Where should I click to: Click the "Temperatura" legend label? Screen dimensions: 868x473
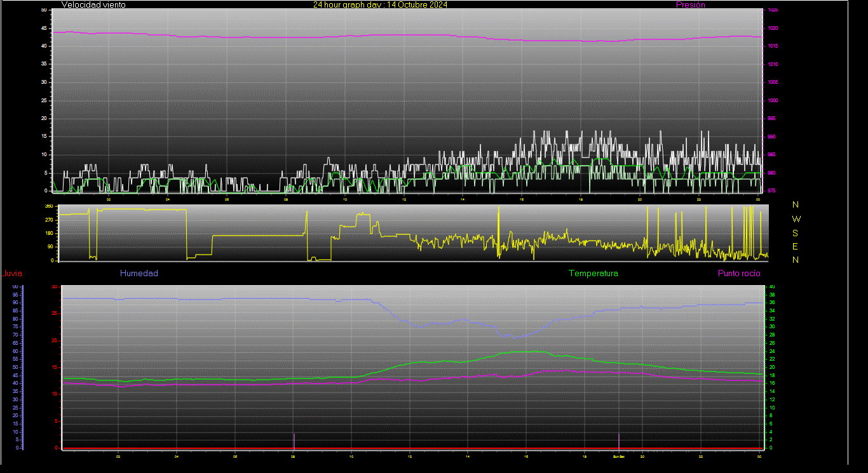click(593, 273)
